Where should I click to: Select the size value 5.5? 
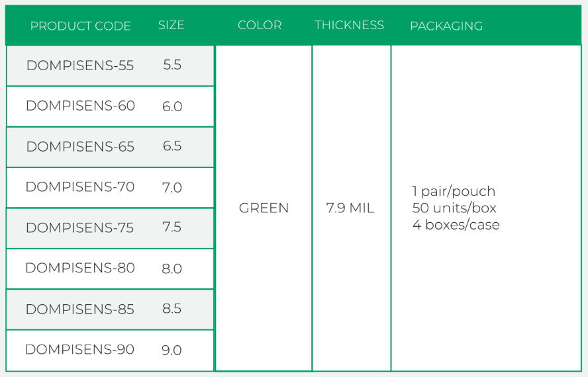coord(172,65)
